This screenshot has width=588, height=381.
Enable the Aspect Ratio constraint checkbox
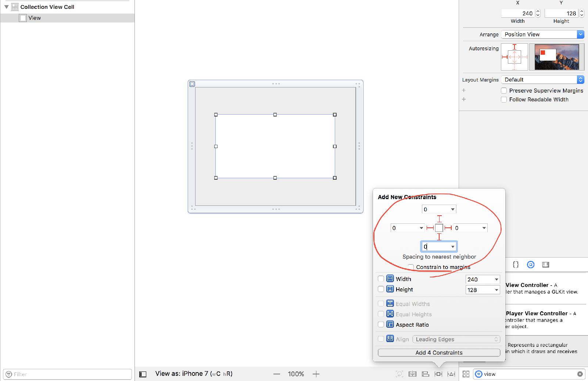tap(381, 324)
